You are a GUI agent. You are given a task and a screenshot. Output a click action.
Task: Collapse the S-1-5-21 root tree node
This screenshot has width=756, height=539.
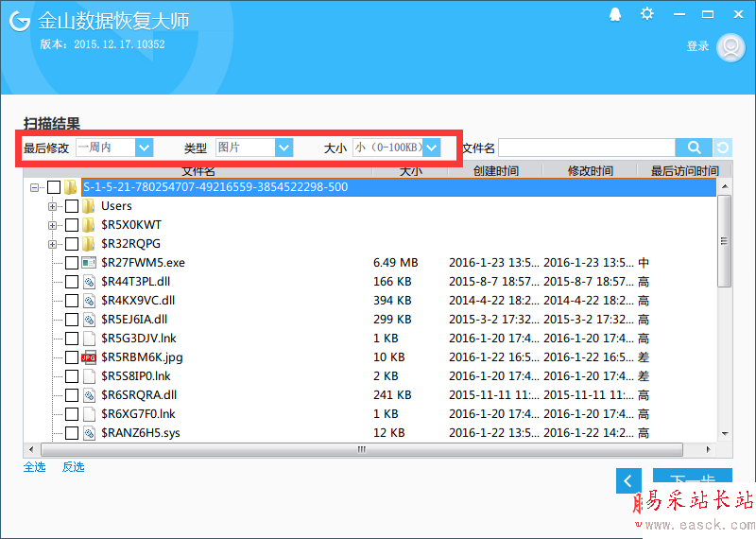(34, 187)
